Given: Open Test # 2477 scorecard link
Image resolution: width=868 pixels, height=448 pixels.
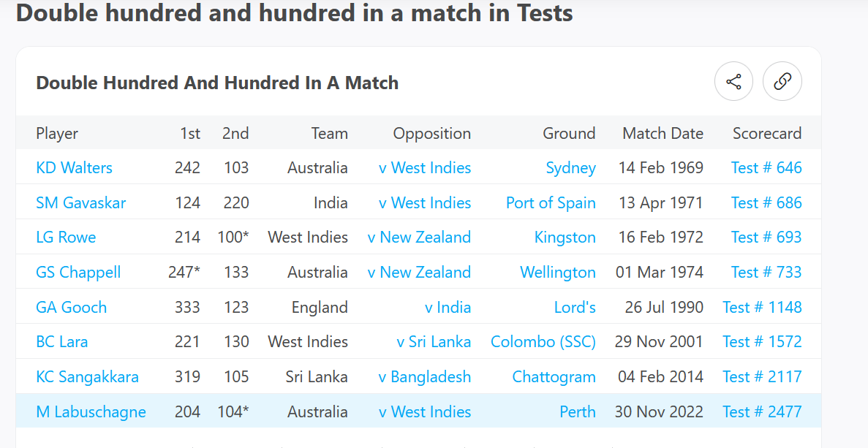Looking at the screenshot, I should coord(762,411).
